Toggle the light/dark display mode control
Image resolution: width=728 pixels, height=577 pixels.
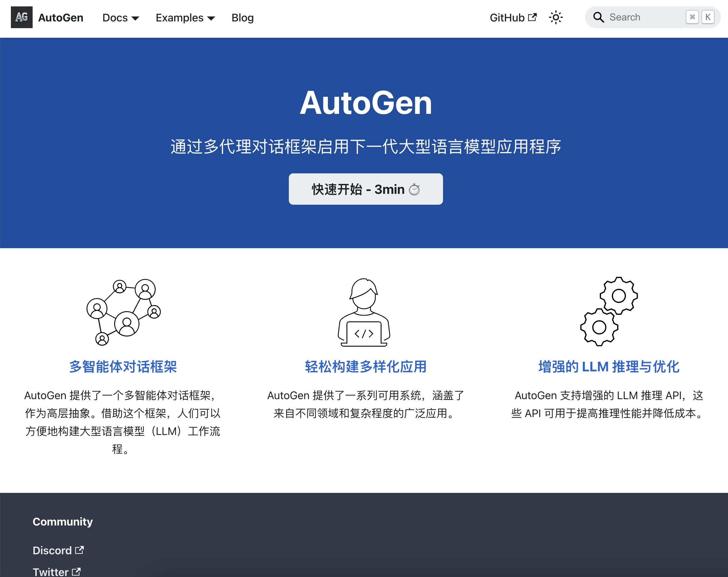(556, 18)
